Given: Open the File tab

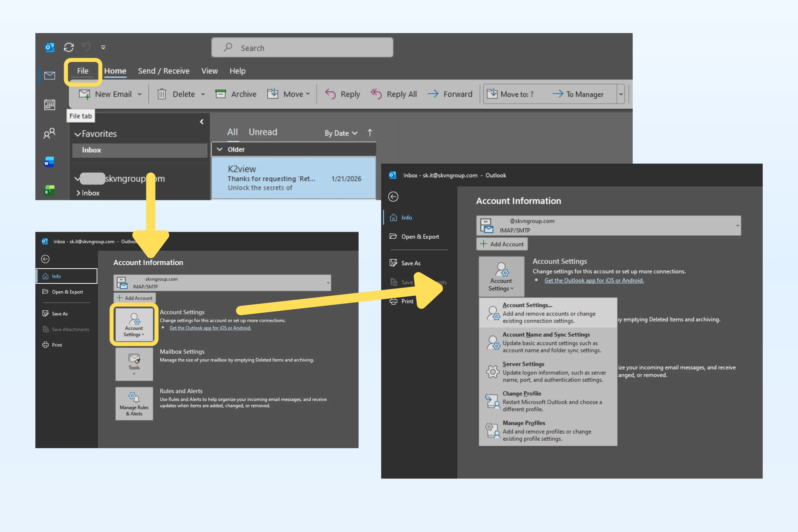Looking at the screenshot, I should click(83, 71).
